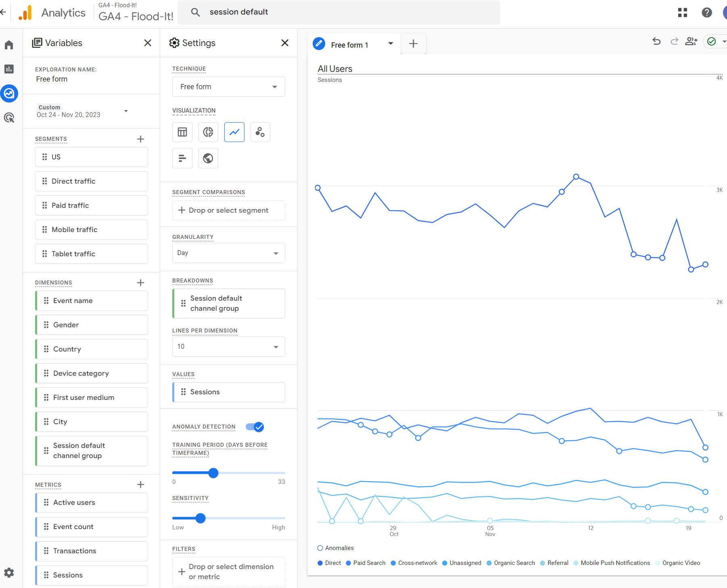Add a new dimension with plus icon
The height and width of the screenshot is (588, 727).
140,283
